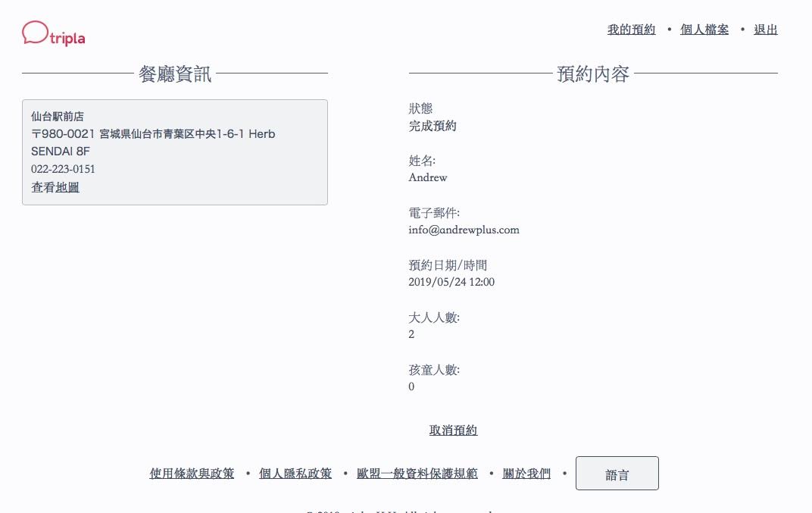Image resolution: width=812 pixels, height=513 pixels.
Task: Click the 完成預約 status text
Action: [x=433, y=126]
